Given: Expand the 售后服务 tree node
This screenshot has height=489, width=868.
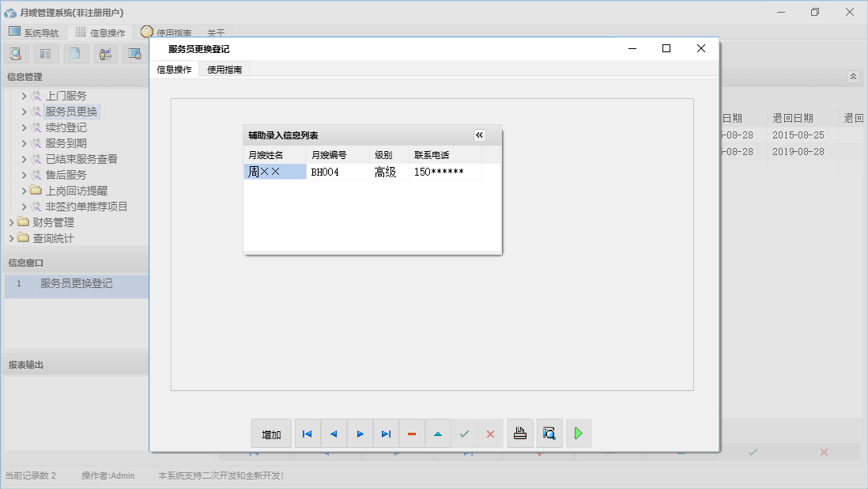Looking at the screenshot, I should pyautogui.click(x=24, y=175).
